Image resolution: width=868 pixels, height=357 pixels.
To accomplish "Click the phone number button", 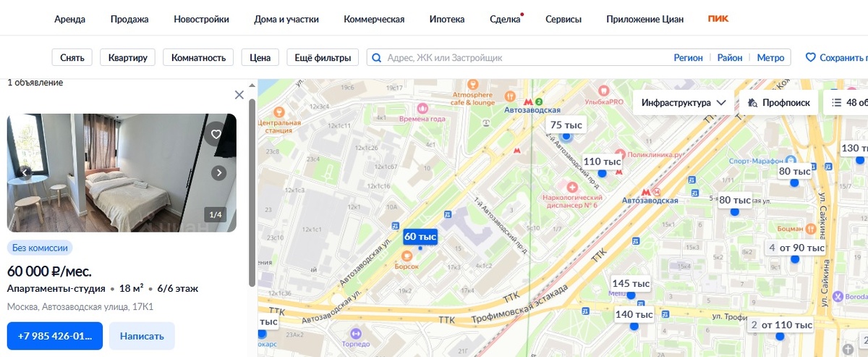I will [x=55, y=336].
